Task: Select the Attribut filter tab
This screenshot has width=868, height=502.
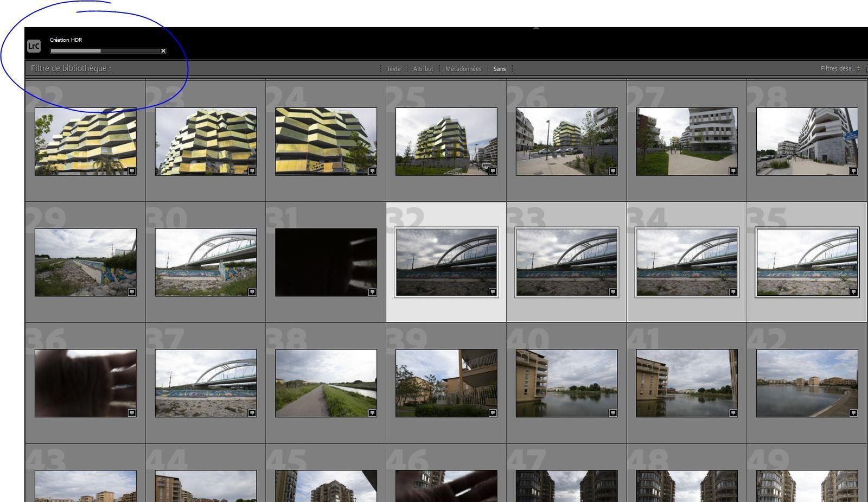Action: [x=423, y=69]
